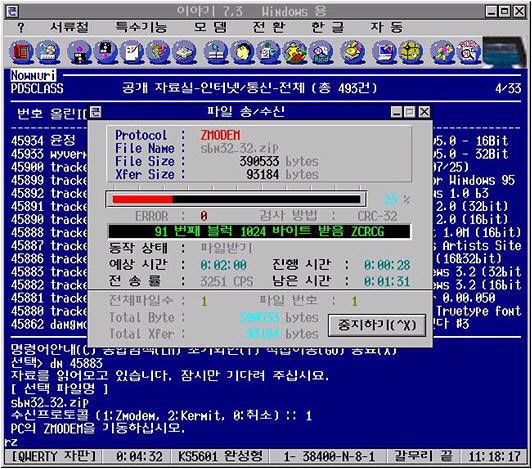Screen dimensions: 532x469
Task: Open the 한글 menu
Action: pos(328,27)
